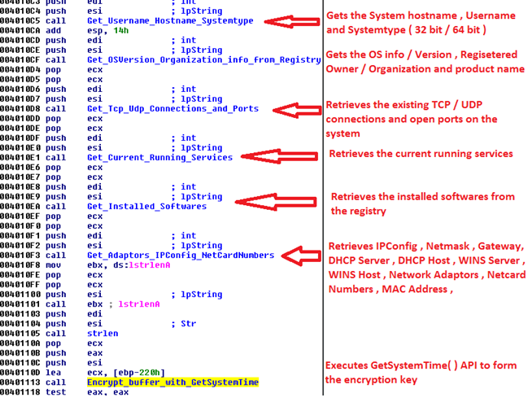
Task: Open Get_Tcp_Udp_Connections_and_Ports function call
Action: (172, 109)
